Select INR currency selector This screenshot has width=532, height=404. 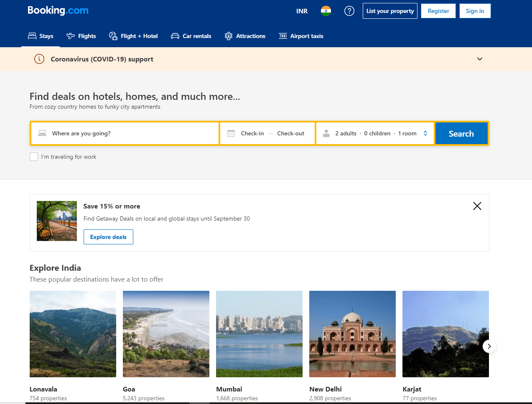[302, 11]
